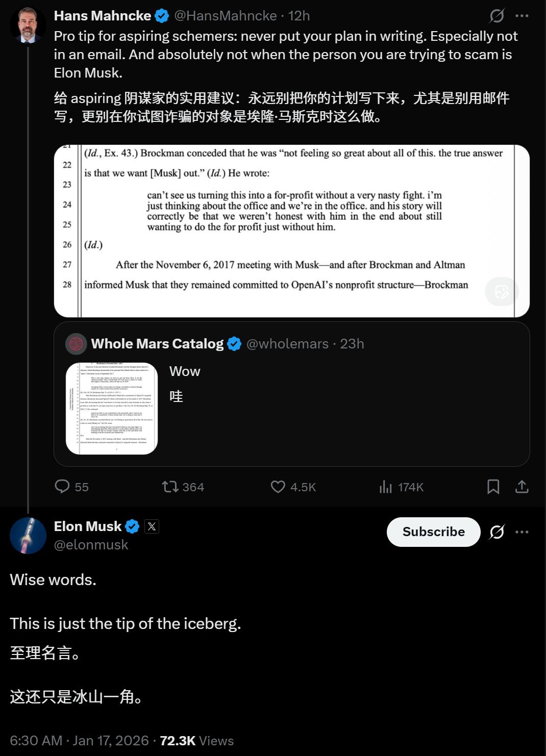546x756 pixels.
Task: Bookmark Hans Mahncke's post
Action: click(493, 487)
